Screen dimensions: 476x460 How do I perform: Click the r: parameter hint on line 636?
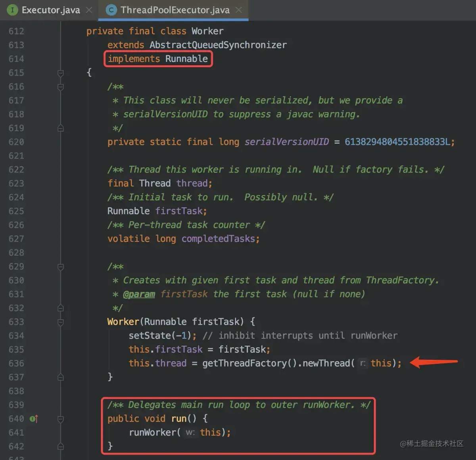click(363, 363)
